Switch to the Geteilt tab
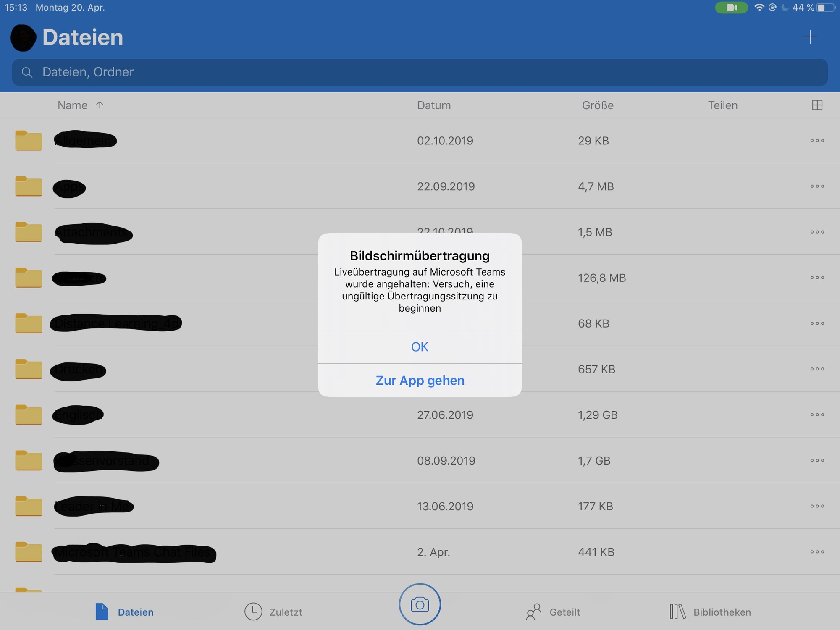This screenshot has width=840, height=630. [x=553, y=612]
